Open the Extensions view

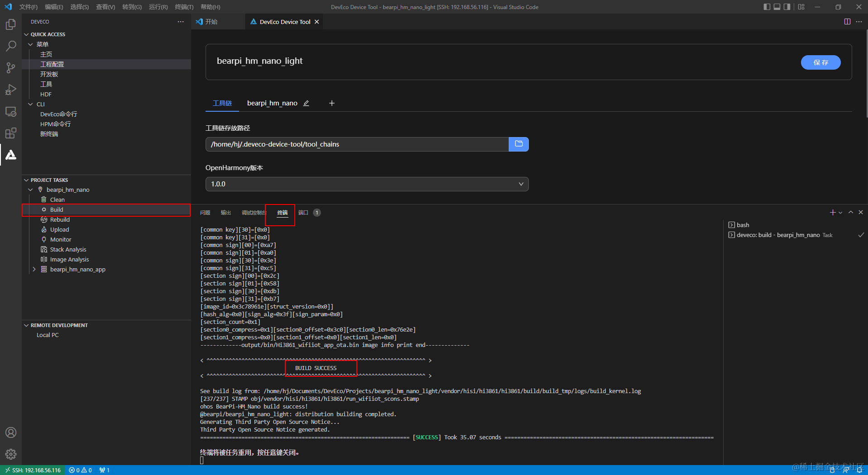coord(11,133)
